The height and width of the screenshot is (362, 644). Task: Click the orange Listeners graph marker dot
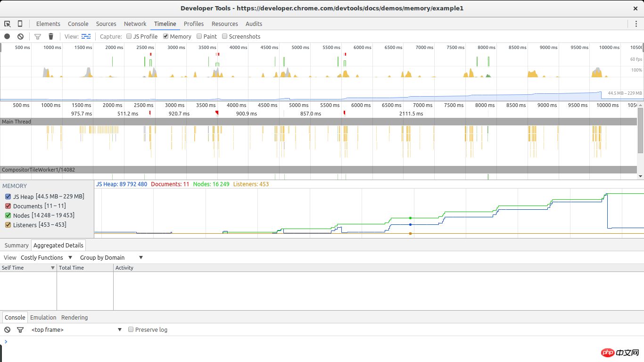pyautogui.click(x=411, y=233)
